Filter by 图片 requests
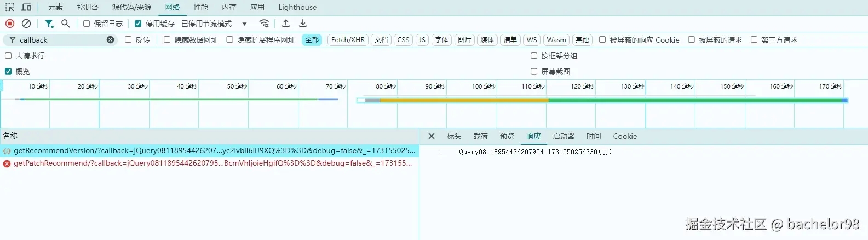 [464, 40]
